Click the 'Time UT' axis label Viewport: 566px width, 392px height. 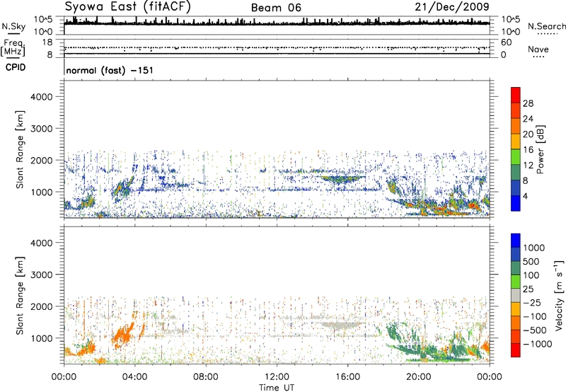[277, 388]
